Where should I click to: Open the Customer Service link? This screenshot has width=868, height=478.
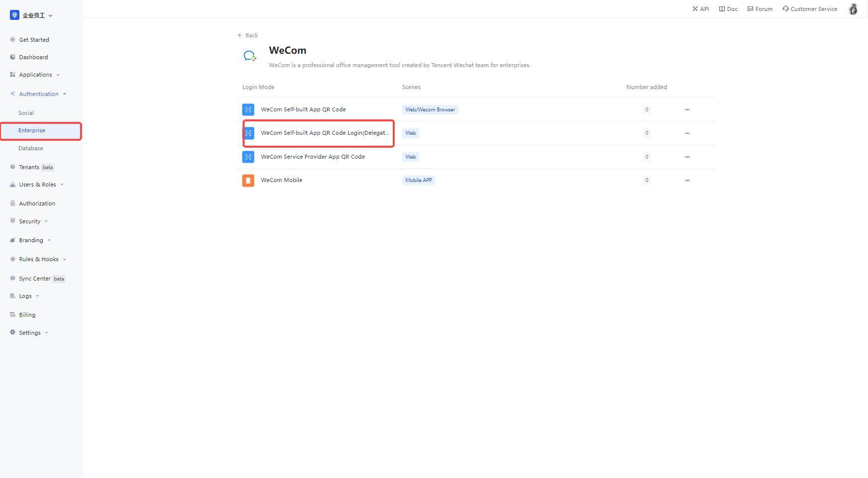[x=810, y=9]
